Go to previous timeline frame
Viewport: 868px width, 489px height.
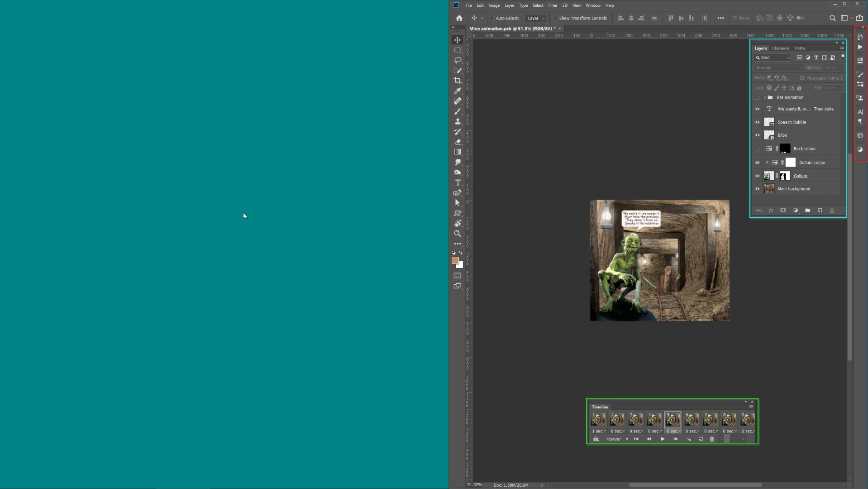(x=649, y=439)
